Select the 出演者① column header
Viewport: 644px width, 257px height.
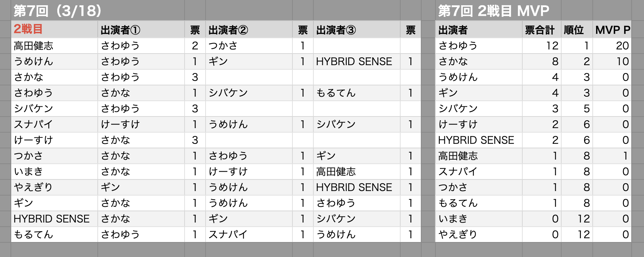141,30
